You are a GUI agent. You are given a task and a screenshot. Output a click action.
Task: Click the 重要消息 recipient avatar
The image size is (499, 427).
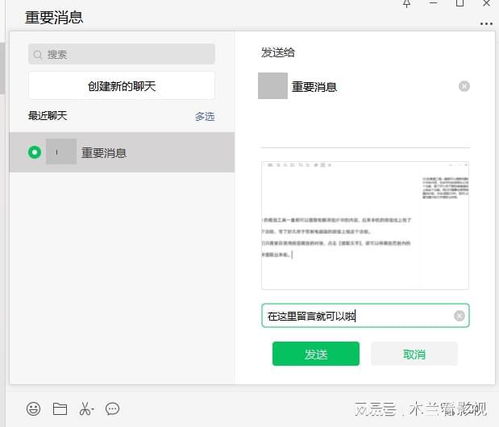pyautogui.click(x=273, y=86)
